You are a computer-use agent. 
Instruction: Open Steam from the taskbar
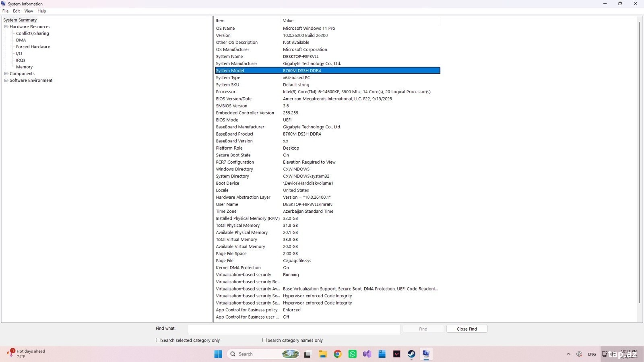411,354
